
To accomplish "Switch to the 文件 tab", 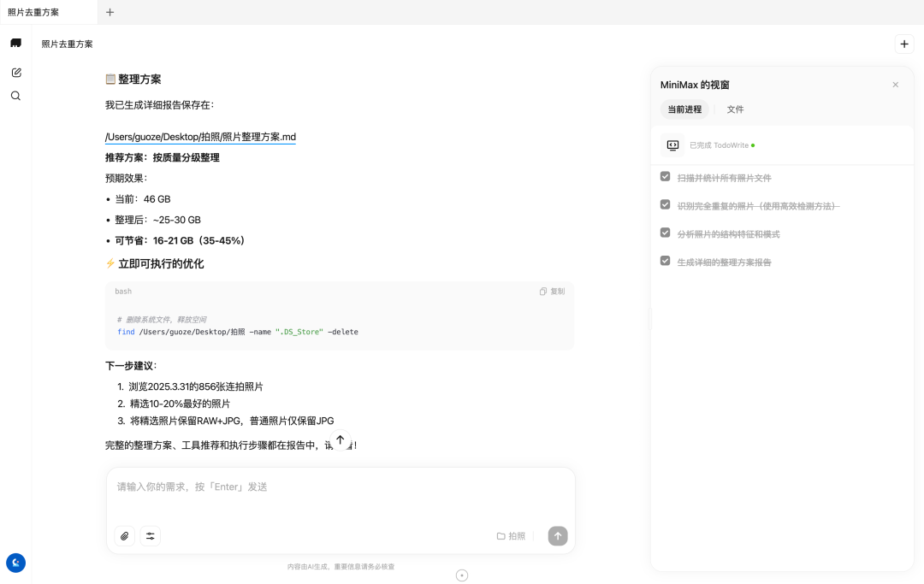I will [x=734, y=109].
